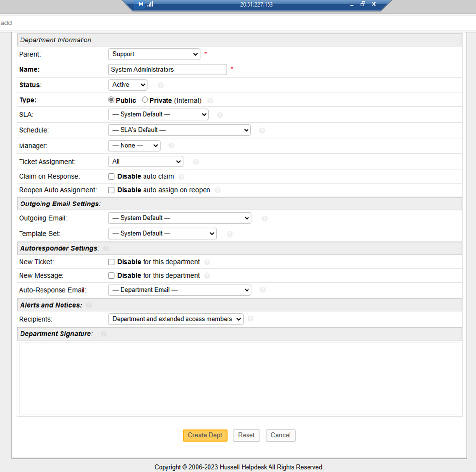
Task: View help for the Ticket Assignment setting
Action: tap(196, 162)
